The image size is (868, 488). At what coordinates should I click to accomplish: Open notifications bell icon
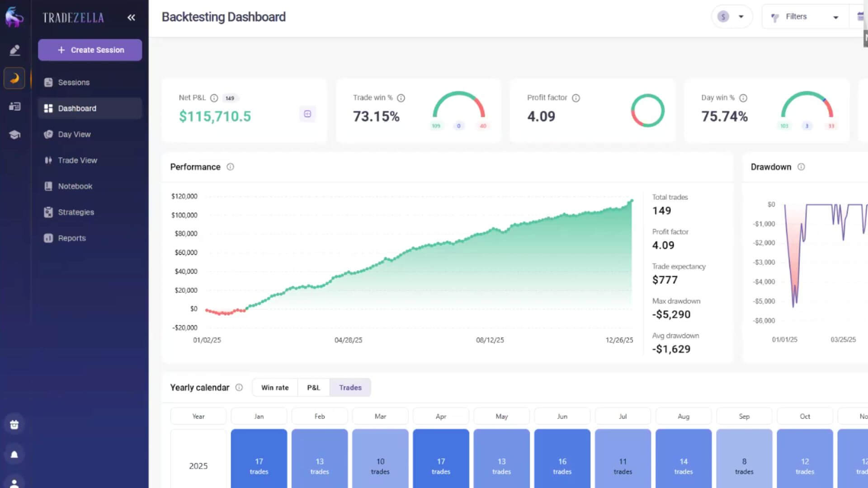click(14, 455)
